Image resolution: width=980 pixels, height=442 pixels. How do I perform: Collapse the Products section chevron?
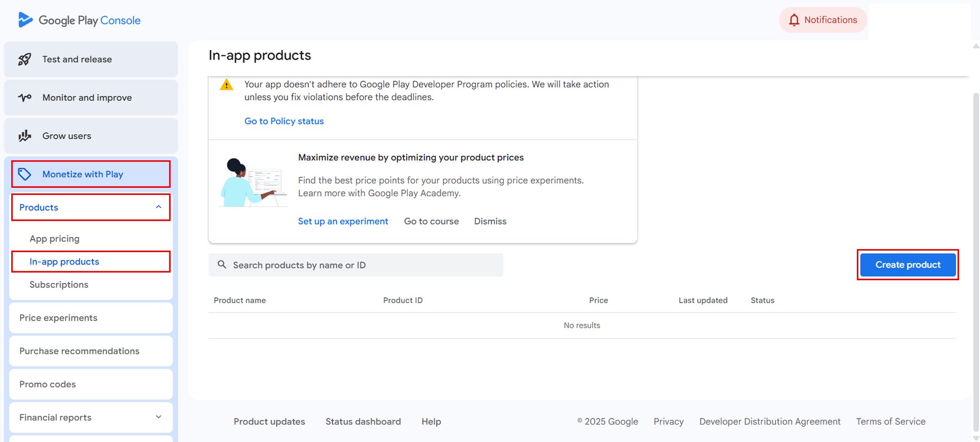coord(158,207)
